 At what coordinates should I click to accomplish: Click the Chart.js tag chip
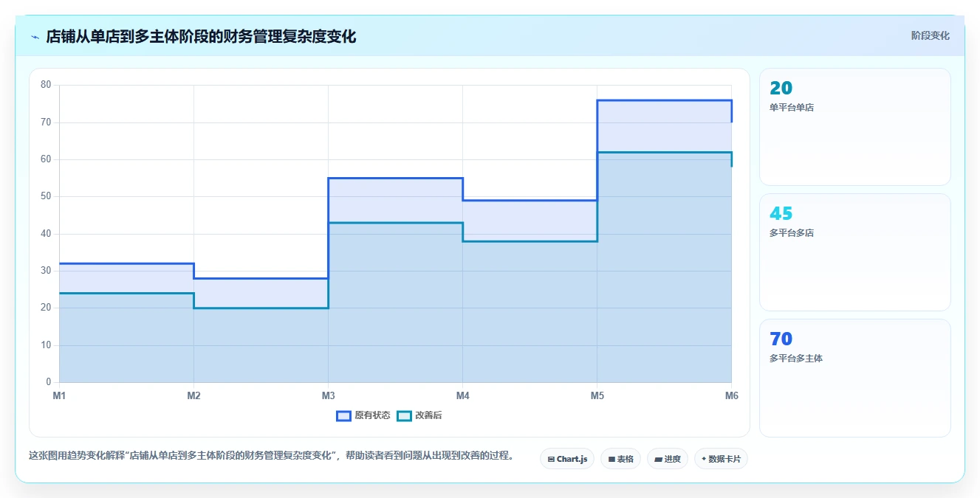tap(567, 459)
